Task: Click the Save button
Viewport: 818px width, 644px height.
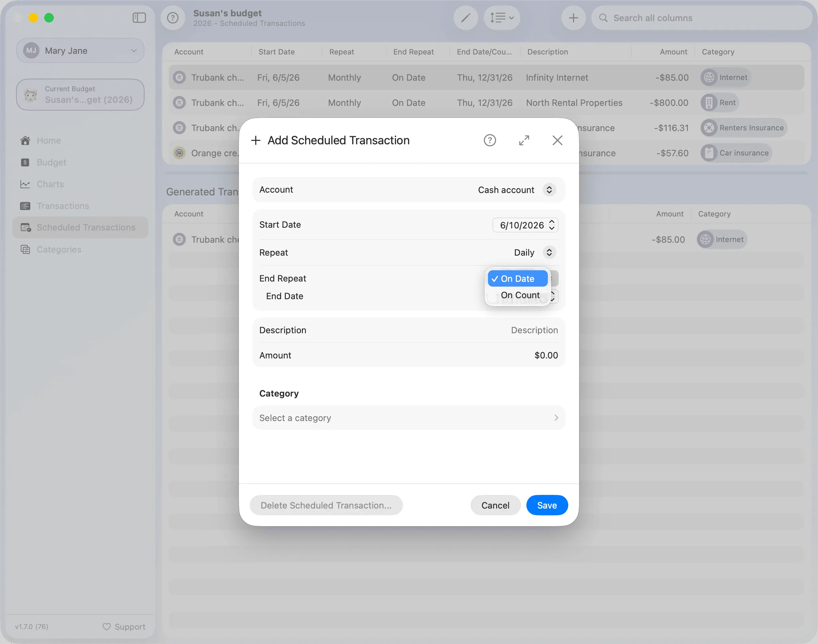Action: pyautogui.click(x=547, y=505)
